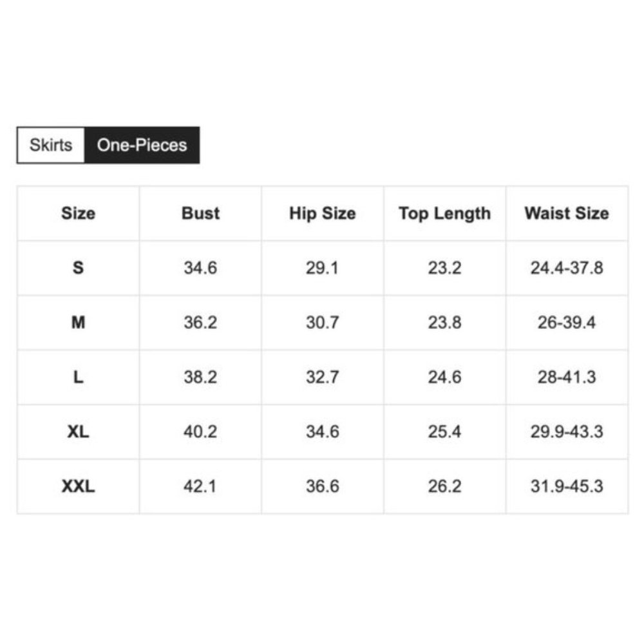Switch to the Skirts tab
The width and height of the screenshot is (644, 644).
point(51,145)
